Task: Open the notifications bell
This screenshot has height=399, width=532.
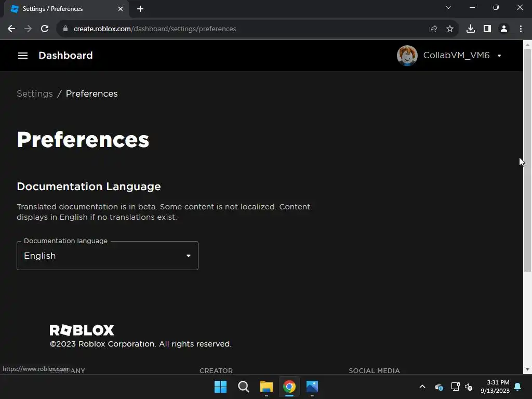Action: (x=518, y=387)
